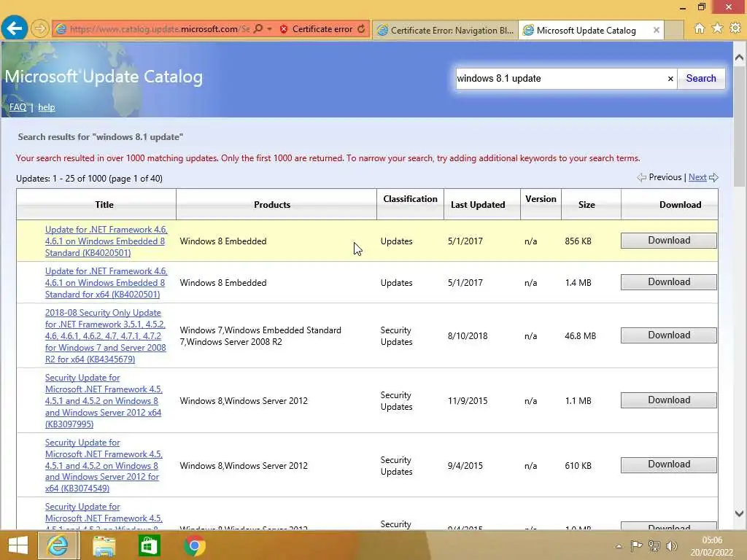747x560 pixels.
Task: Open the Windows Store taskbar icon
Action: 149,545
